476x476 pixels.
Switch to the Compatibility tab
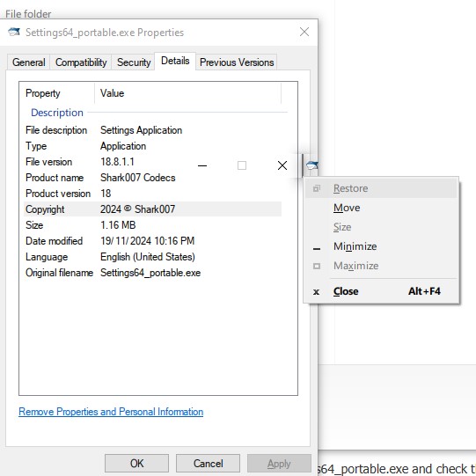81,62
